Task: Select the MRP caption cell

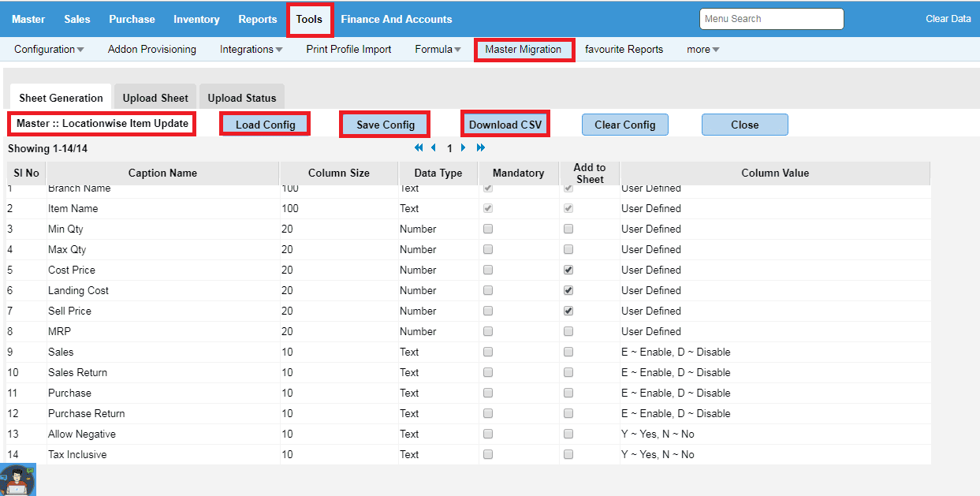Action: (163, 331)
